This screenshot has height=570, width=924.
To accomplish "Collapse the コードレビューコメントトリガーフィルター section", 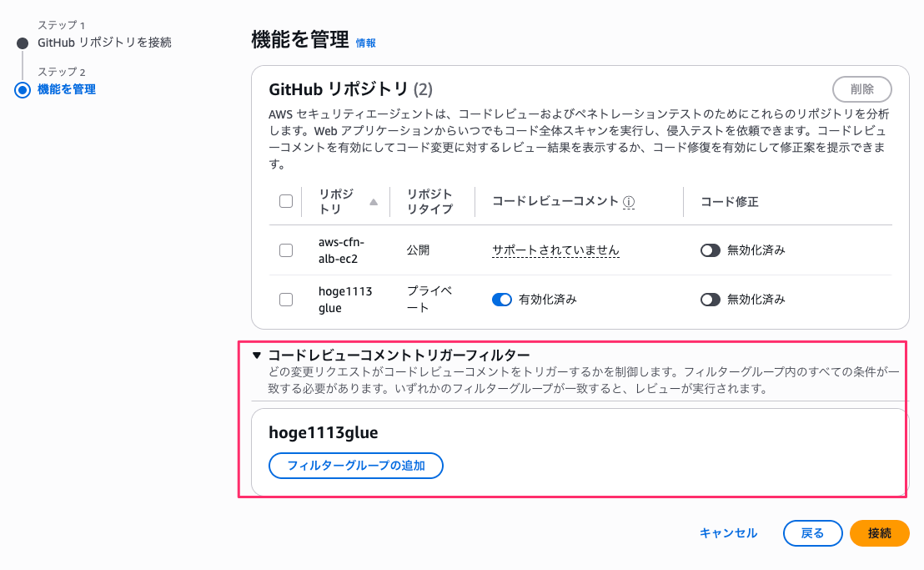I will click(x=256, y=355).
